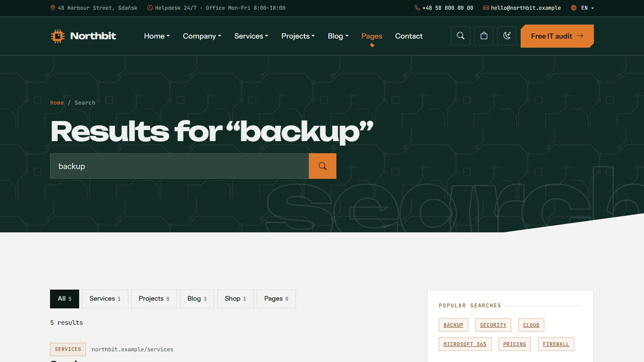Select the All 5 filter tab

coord(64,299)
